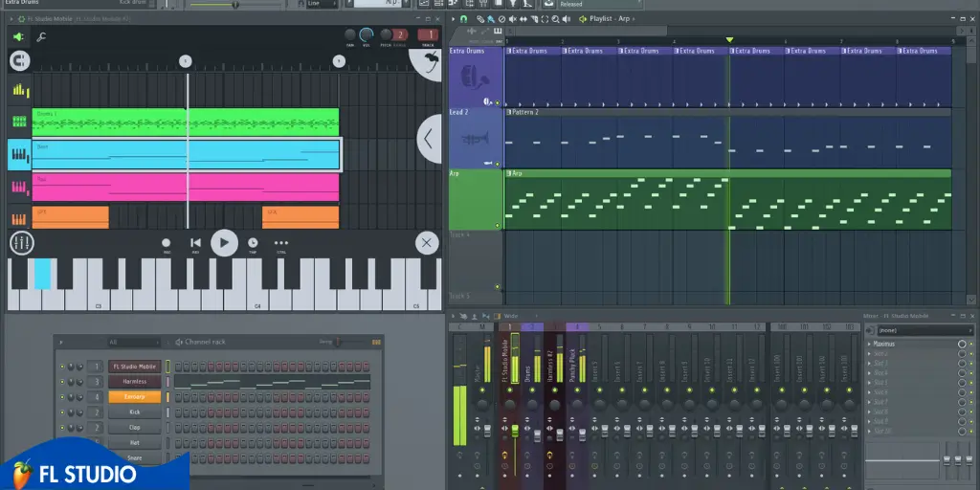Adjust the blue VOL knob
The image size is (980, 490).
point(367,35)
